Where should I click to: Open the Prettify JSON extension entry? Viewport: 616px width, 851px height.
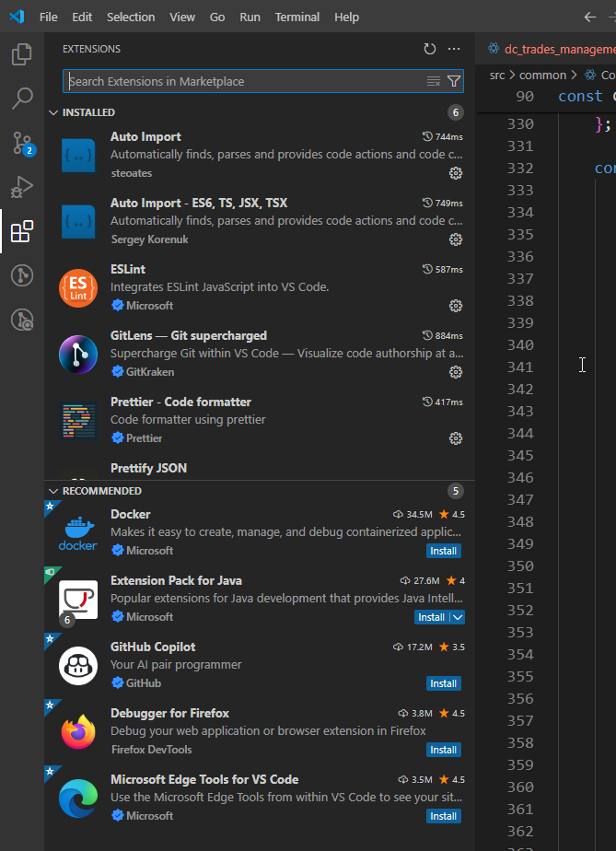point(260,470)
